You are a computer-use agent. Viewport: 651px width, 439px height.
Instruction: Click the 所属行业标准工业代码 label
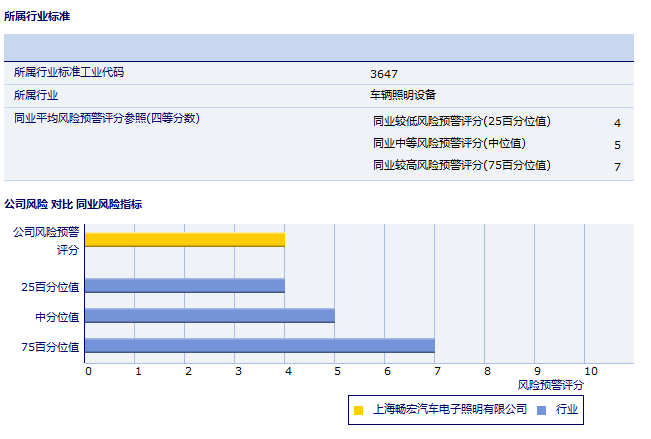click(69, 72)
